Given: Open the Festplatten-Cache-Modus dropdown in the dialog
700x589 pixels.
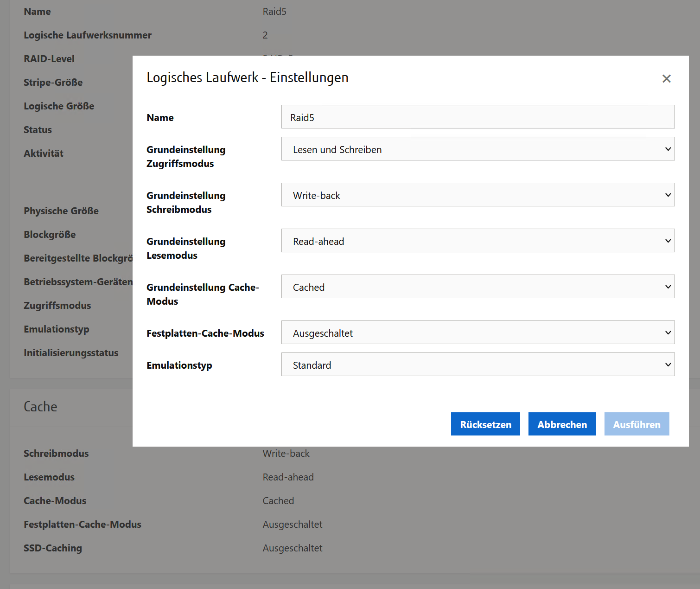Looking at the screenshot, I should click(x=478, y=333).
